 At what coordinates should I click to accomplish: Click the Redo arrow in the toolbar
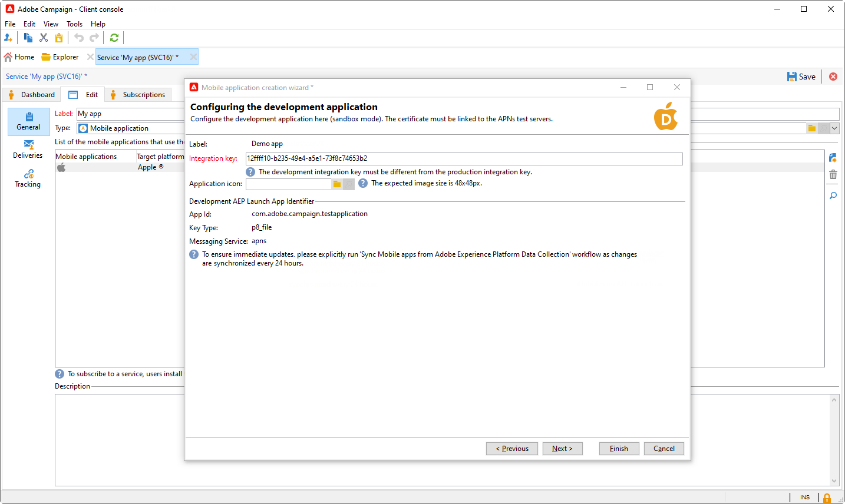coord(94,38)
